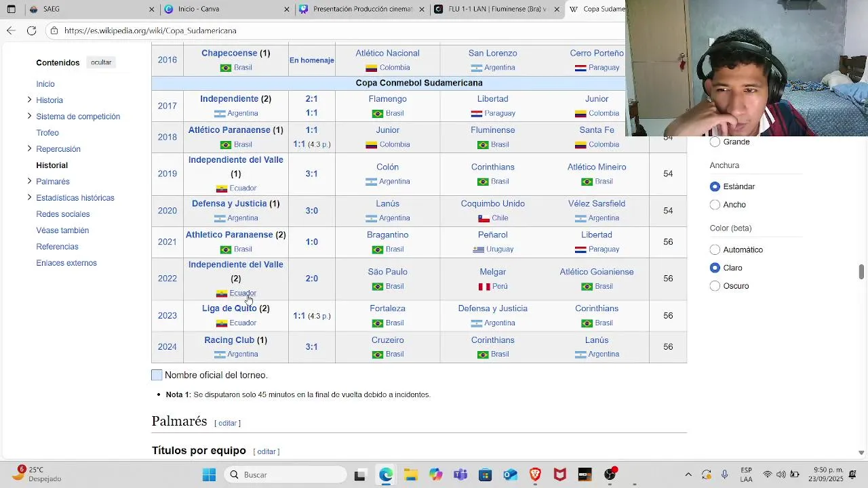Open Trofeo in the contents sidebar
This screenshot has width=868, height=488.
[x=47, y=133]
